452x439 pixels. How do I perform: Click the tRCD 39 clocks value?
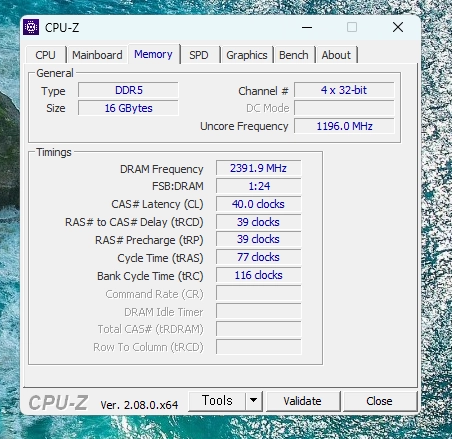tap(258, 222)
